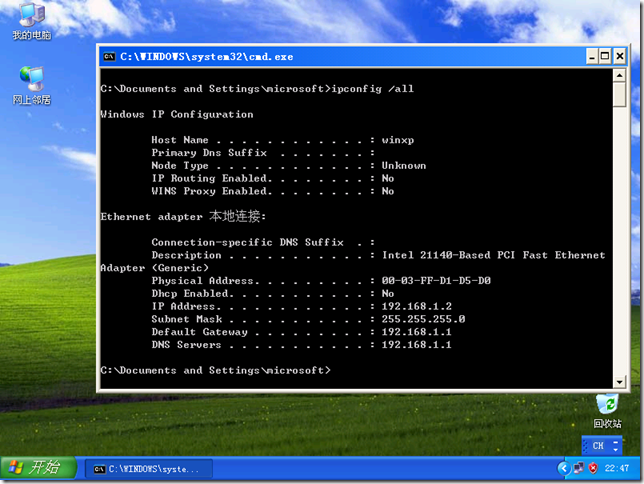The image size is (644, 484).
Task: Click the console scrollbar up arrow
Action: point(619,76)
